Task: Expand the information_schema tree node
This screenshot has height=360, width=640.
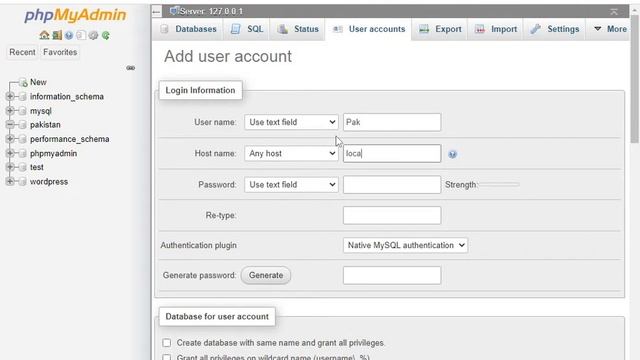Action: [x=10, y=97]
